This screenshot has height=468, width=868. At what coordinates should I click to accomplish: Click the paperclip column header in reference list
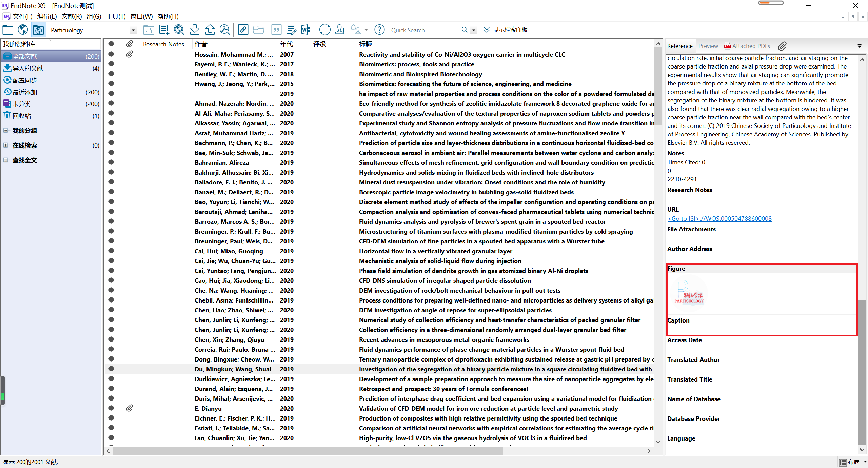click(130, 44)
